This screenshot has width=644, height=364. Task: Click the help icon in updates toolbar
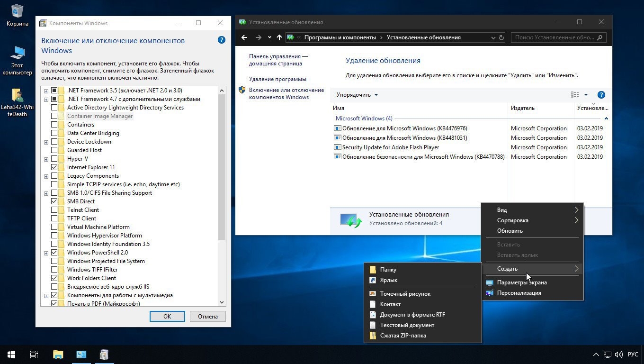[601, 95]
